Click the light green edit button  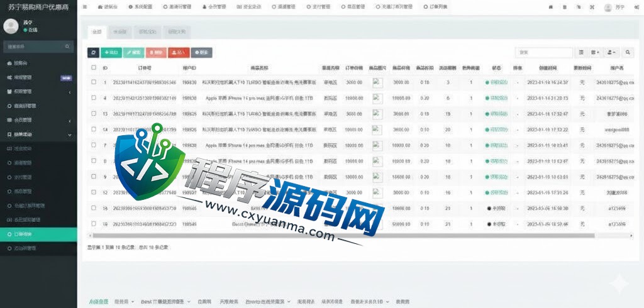point(133,53)
